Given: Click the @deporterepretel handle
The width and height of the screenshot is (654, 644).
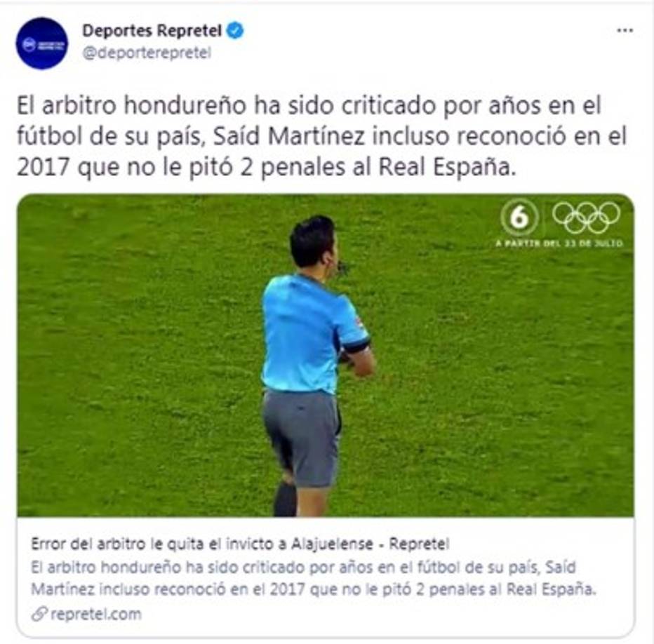Looking at the screenshot, I should [x=147, y=53].
